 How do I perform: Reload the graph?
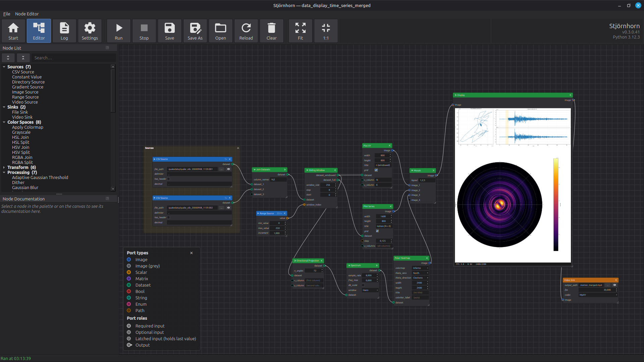pos(246,31)
